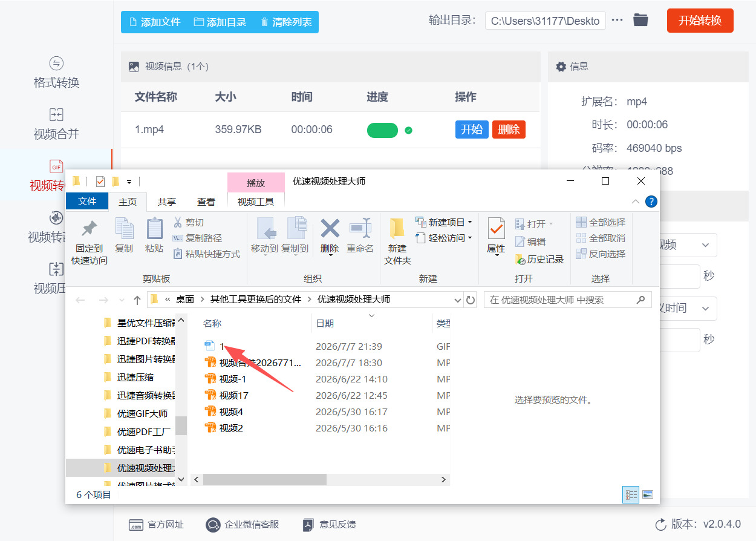756x541 pixels.
Task: Click 全部选择 in the ribbon
Action: [x=601, y=222]
